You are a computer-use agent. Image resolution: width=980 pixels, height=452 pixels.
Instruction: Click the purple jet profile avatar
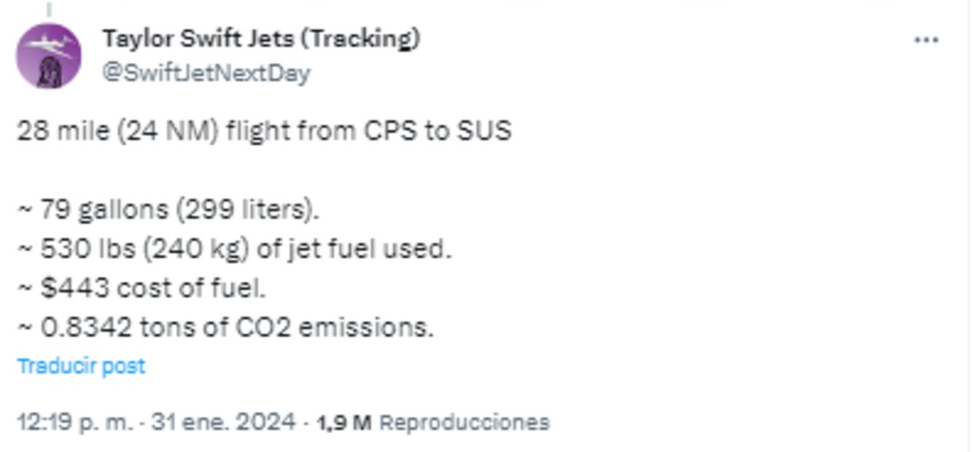click(x=49, y=56)
